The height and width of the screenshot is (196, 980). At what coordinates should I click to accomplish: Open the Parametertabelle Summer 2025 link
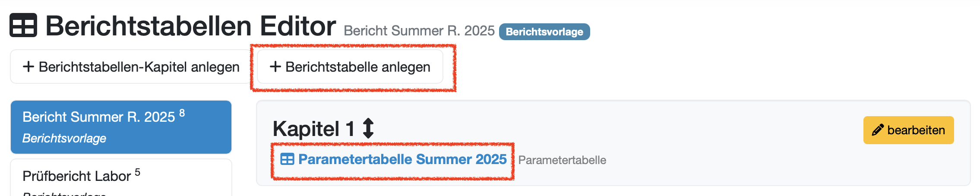402,159
